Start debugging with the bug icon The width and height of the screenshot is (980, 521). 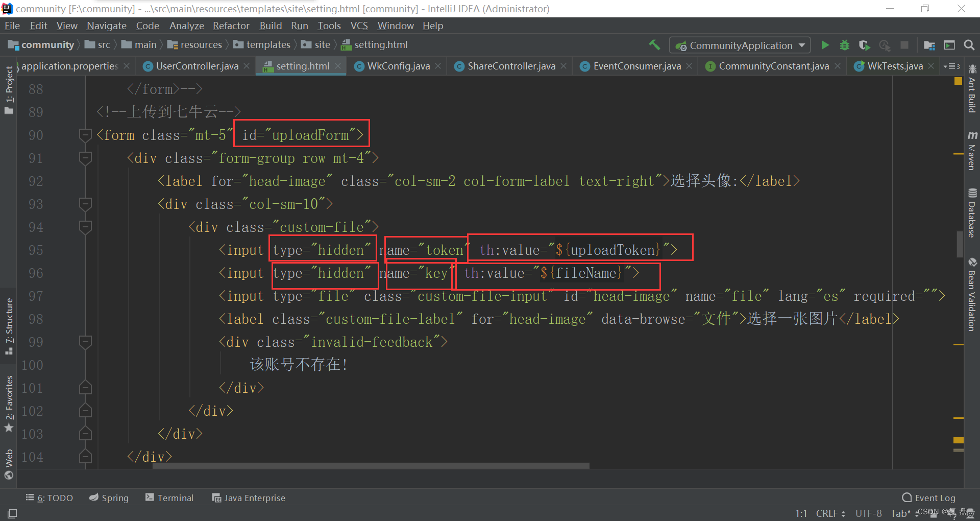[x=845, y=45]
